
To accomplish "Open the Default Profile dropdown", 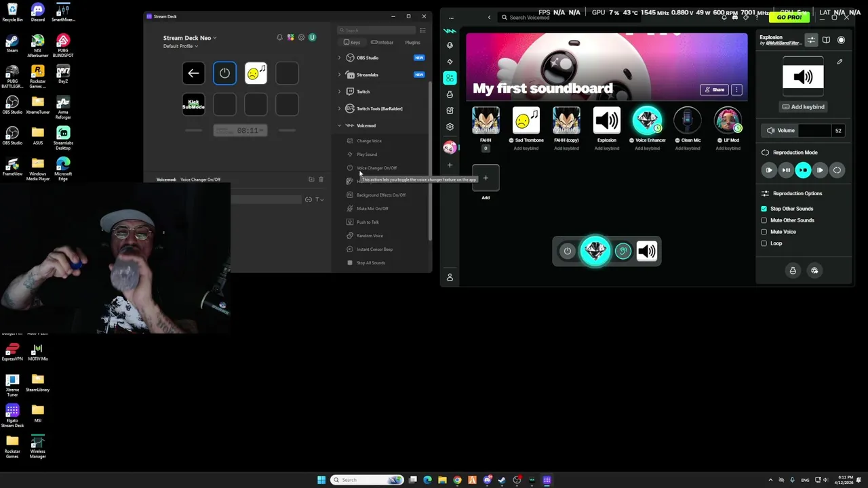I will (x=180, y=46).
